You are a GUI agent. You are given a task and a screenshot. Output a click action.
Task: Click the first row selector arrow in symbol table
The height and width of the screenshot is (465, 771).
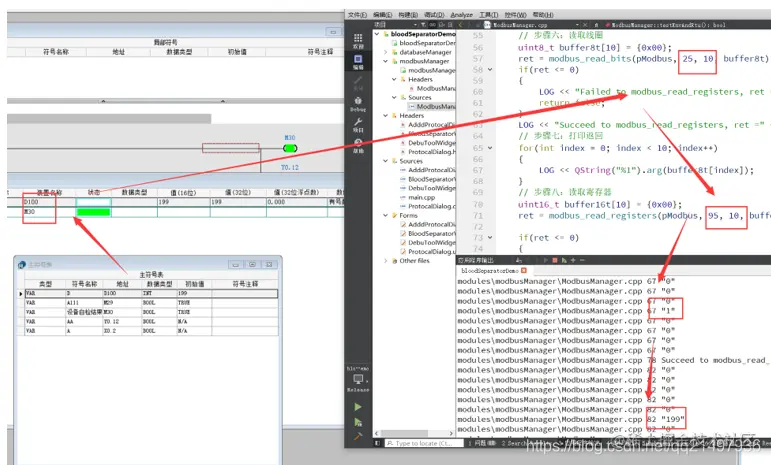click(x=21, y=293)
